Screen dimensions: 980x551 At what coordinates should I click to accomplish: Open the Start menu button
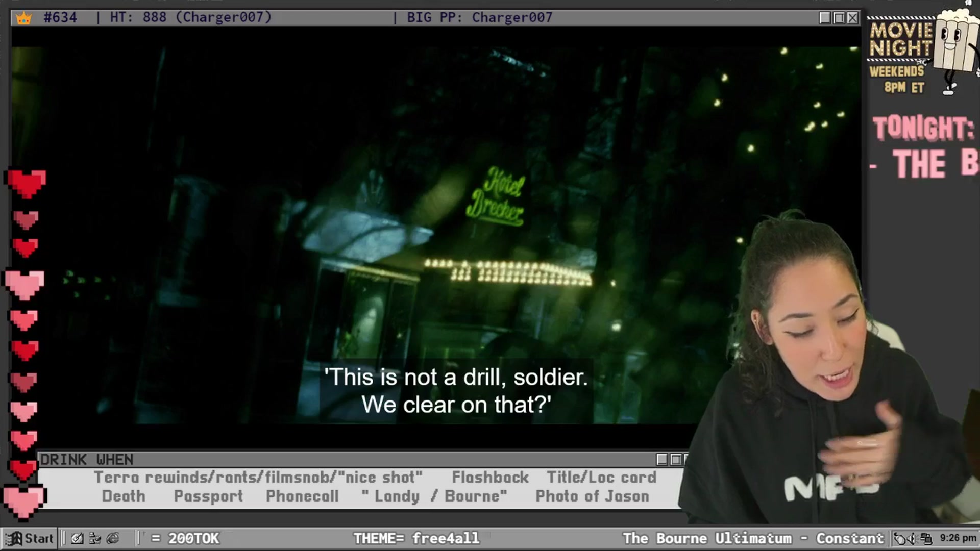(30, 538)
